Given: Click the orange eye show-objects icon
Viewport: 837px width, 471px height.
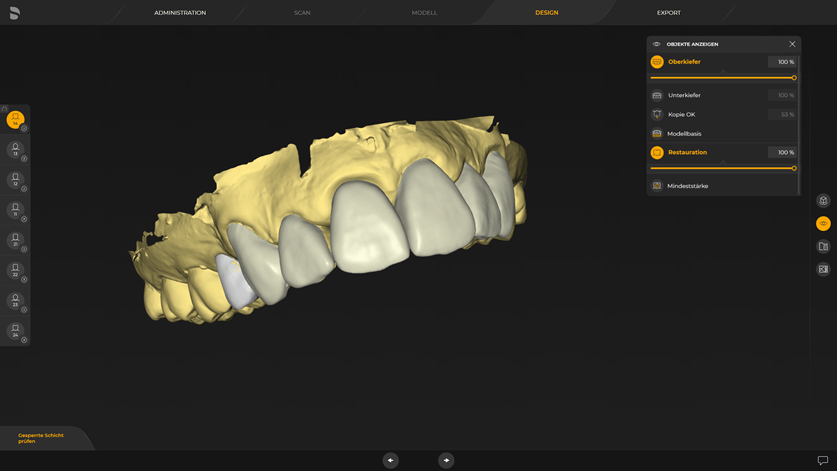Looking at the screenshot, I should (x=823, y=223).
